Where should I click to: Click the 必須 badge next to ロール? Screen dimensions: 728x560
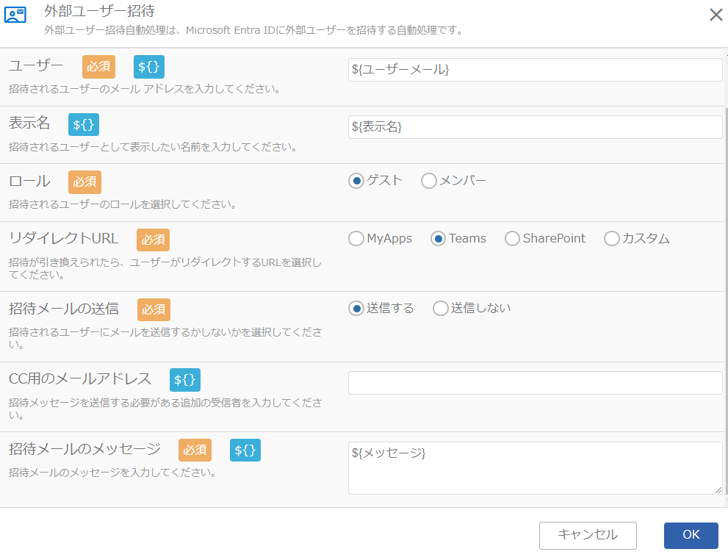85,182
